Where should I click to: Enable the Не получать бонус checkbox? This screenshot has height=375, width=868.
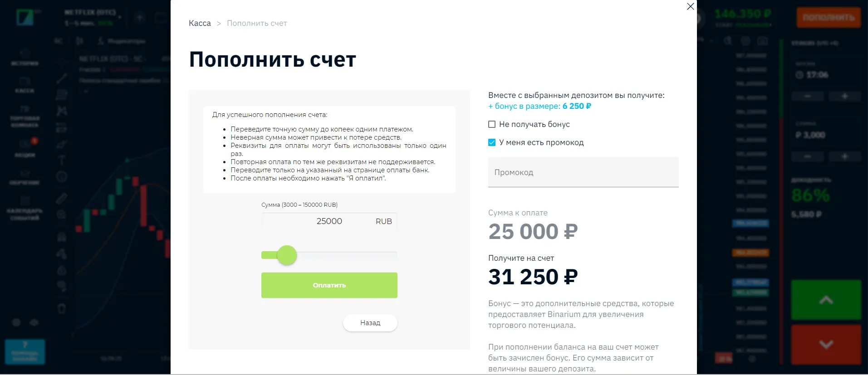tap(492, 124)
